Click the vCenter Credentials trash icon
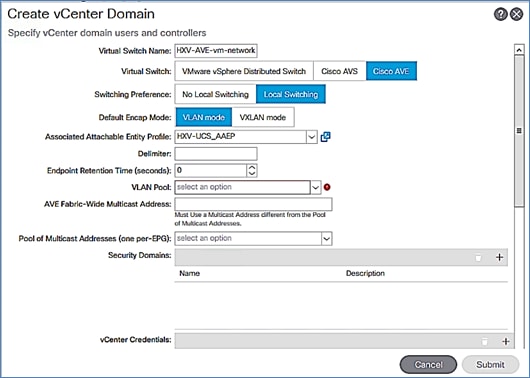The width and height of the screenshot is (530, 378). [x=484, y=341]
